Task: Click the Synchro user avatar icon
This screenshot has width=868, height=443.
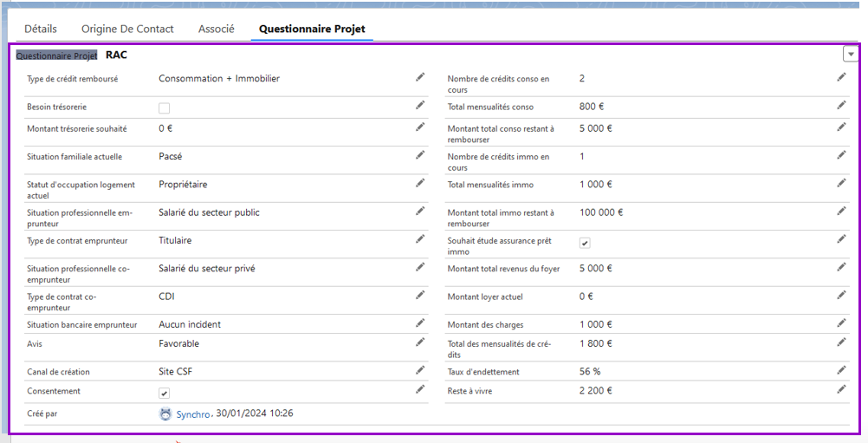Action: (165, 414)
